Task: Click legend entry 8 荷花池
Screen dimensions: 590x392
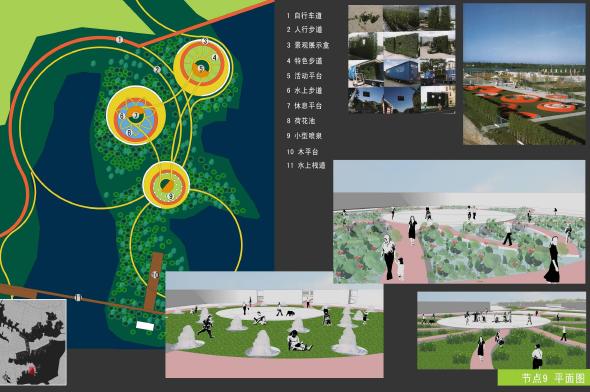Action: pos(301,121)
